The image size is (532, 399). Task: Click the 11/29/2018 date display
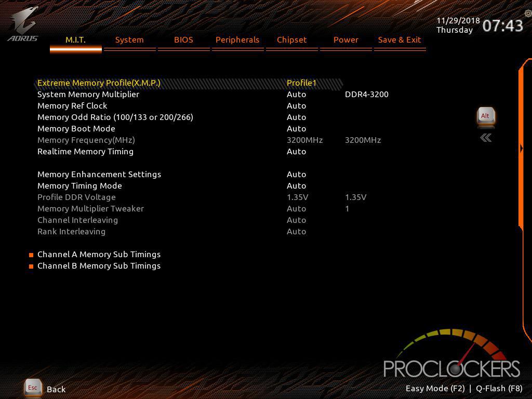point(458,21)
